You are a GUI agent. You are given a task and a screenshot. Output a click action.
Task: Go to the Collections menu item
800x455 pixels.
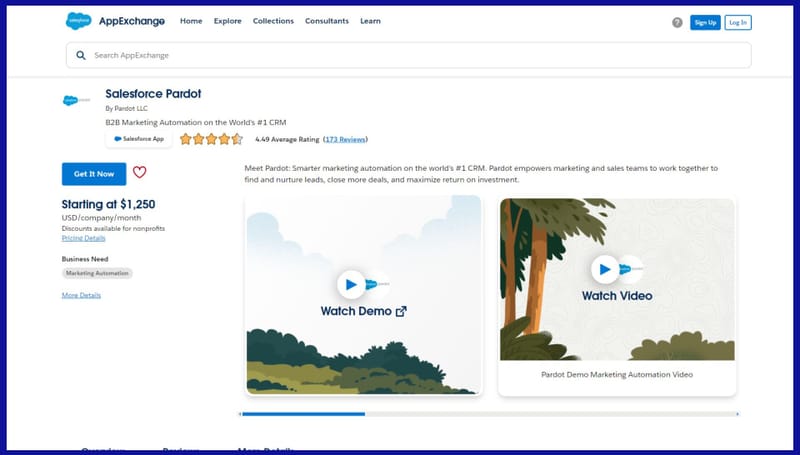(x=273, y=21)
